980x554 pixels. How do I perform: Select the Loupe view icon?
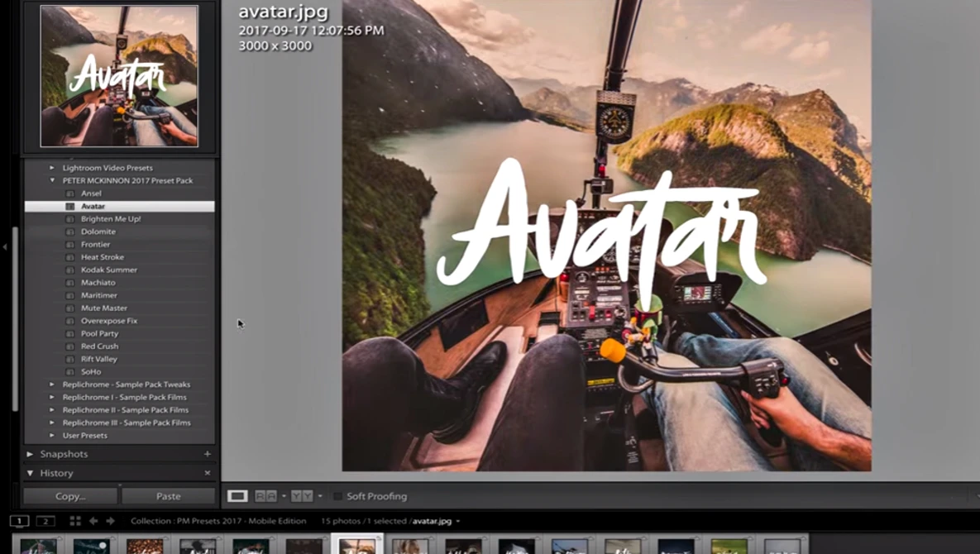coord(237,497)
